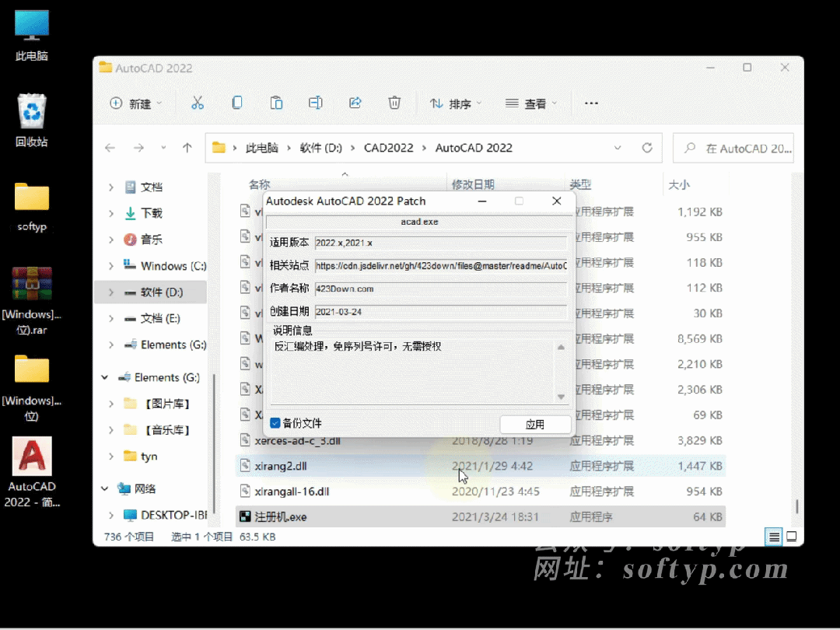Click 软件 (D:) in the address breadcrumb
Viewport: 840px width, 630px height.
tap(321, 148)
